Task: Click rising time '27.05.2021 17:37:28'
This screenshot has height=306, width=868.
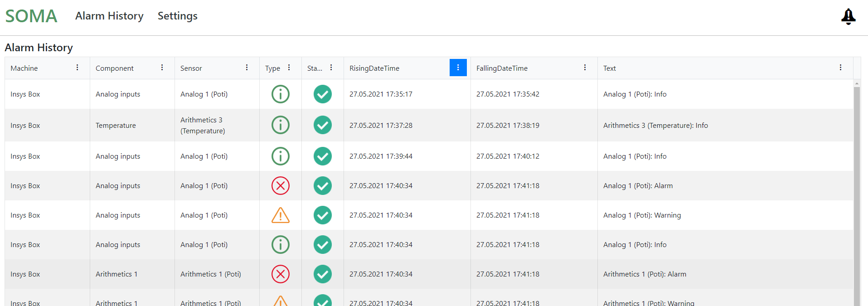Action: (x=381, y=126)
